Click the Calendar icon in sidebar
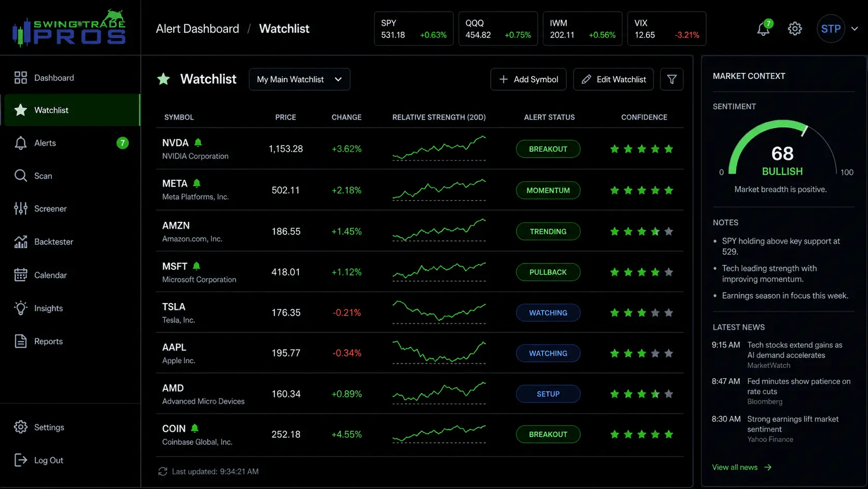 point(21,275)
